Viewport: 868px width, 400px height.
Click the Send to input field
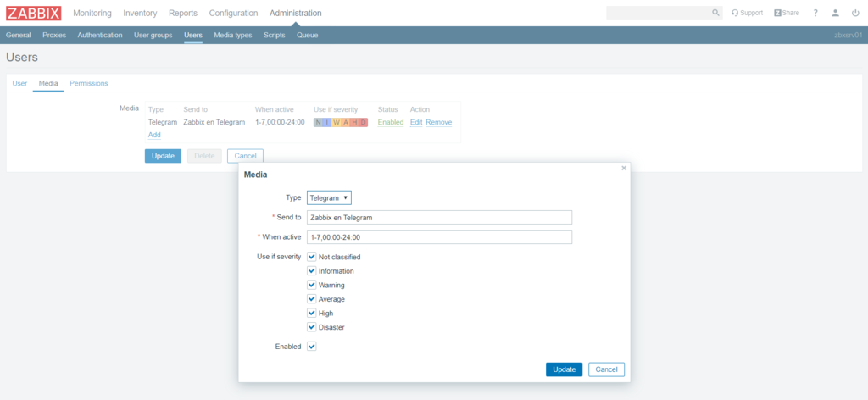click(439, 217)
